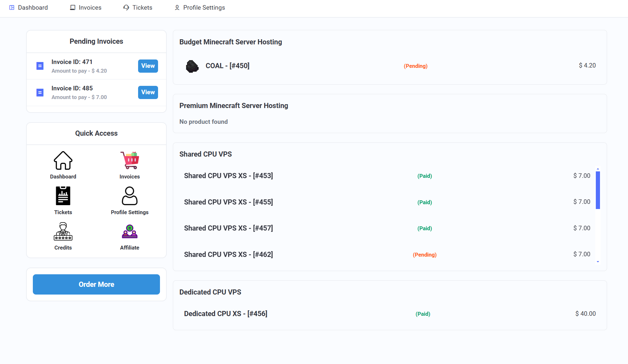Go to Invoices tab in top navigation
This screenshot has height=364, width=628.
point(86,7)
